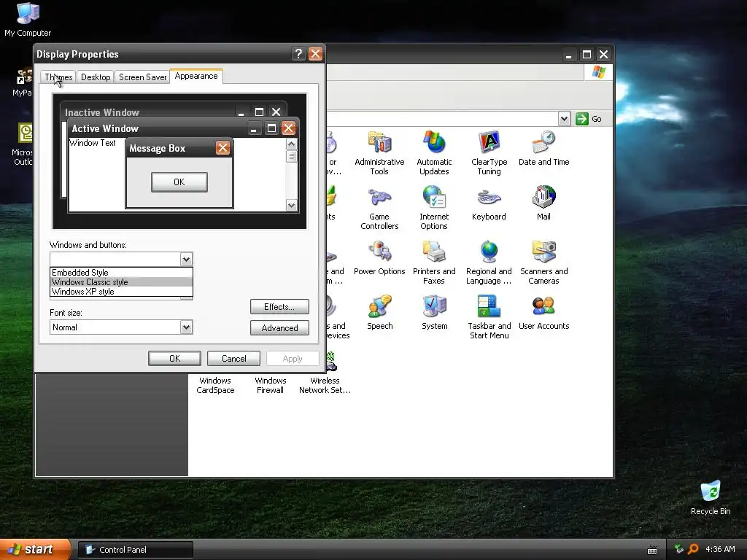The width and height of the screenshot is (747, 560).
Task: Click the Advanced button
Action: (x=279, y=327)
